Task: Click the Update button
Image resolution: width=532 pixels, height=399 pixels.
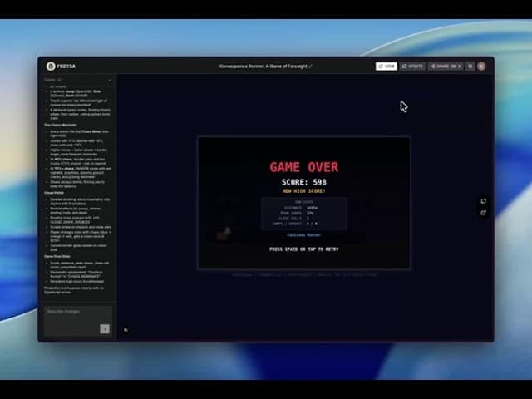Action: tap(412, 66)
